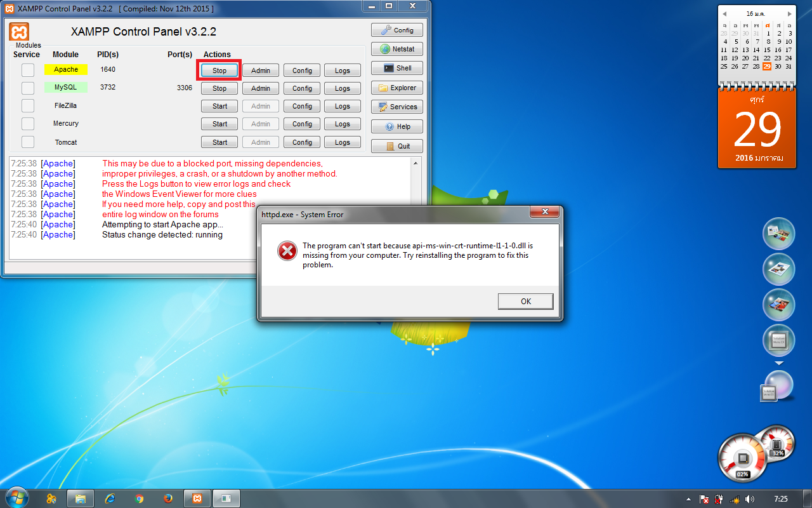Open the MySQL Logs menu
The width and height of the screenshot is (812, 508).
pyautogui.click(x=343, y=88)
